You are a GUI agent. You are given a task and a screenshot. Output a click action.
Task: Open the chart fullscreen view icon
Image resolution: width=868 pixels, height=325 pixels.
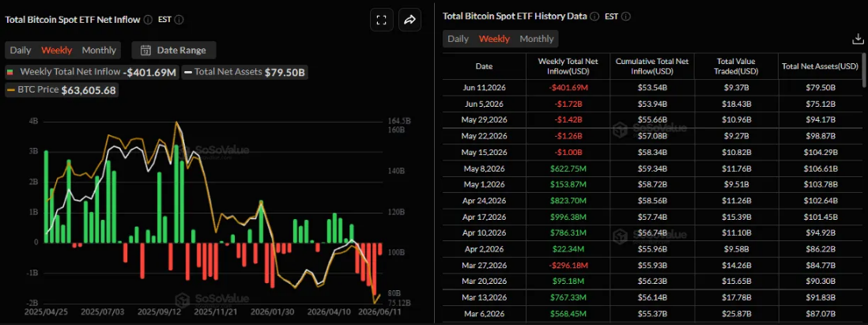click(381, 20)
